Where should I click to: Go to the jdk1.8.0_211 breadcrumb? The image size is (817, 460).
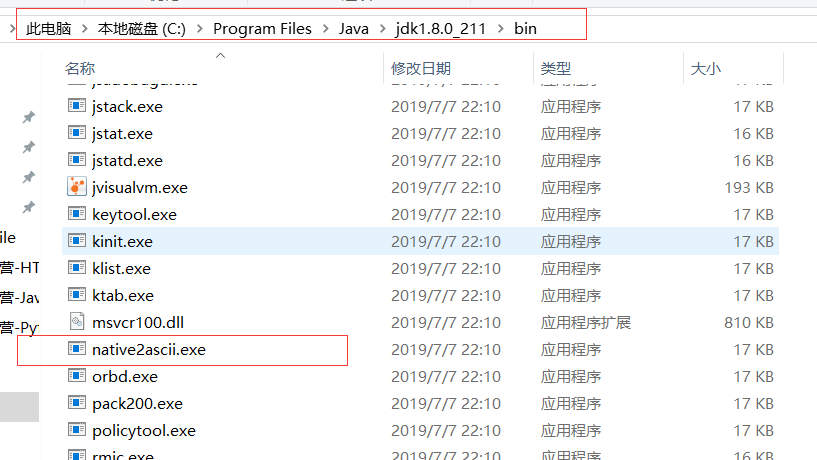point(441,29)
